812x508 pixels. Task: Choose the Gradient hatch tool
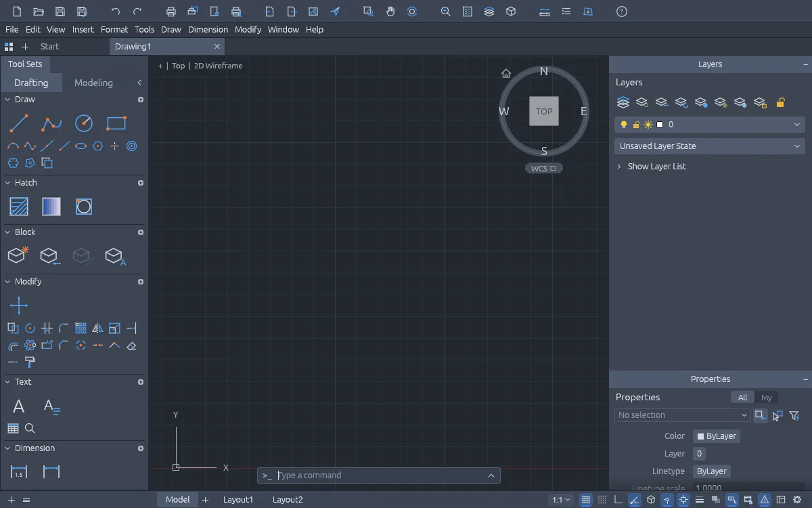[x=51, y=207]
